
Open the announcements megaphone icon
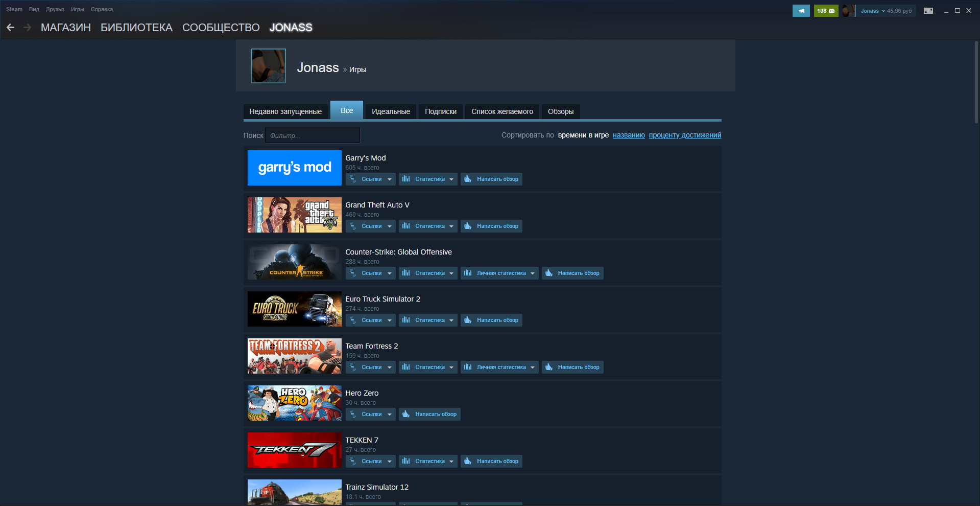point(801,11)
